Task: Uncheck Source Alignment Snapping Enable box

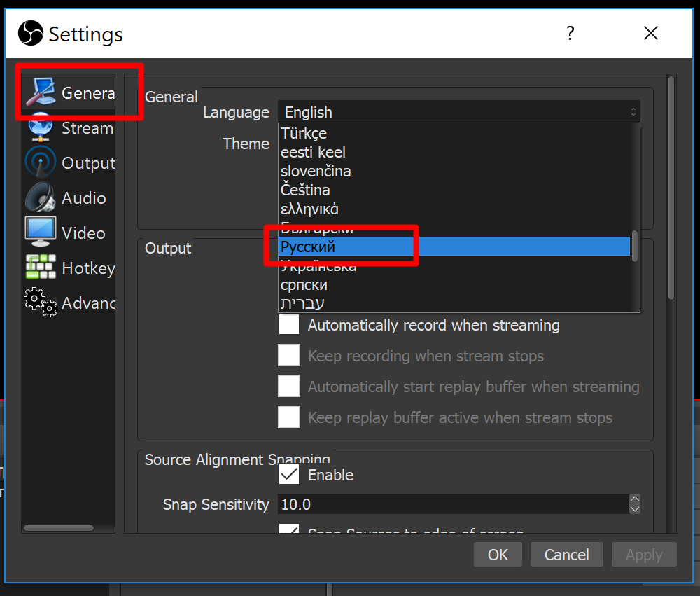Action: tap(289, 475)
